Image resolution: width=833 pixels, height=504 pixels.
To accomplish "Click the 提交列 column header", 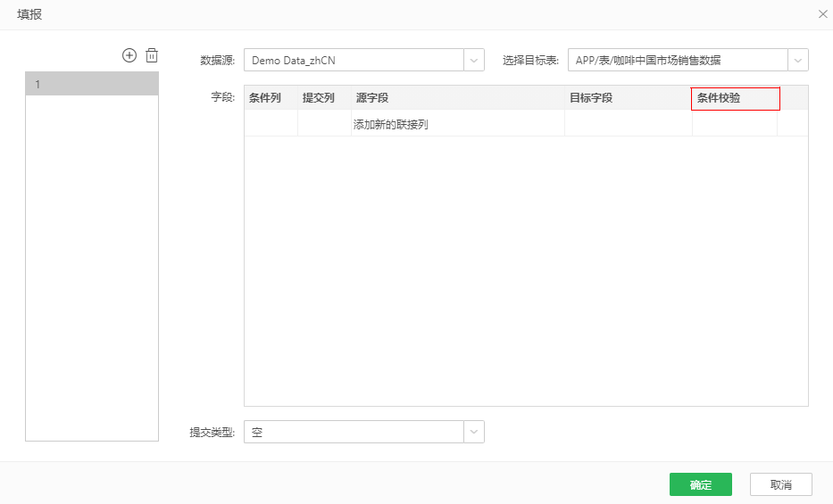I will tap(324, 97).
